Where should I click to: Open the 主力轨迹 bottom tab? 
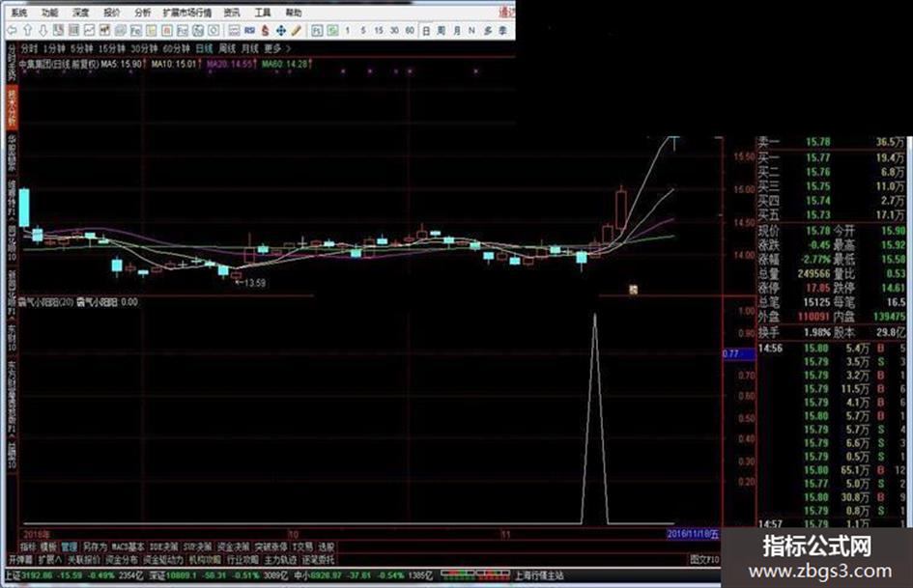pos(280,559)
